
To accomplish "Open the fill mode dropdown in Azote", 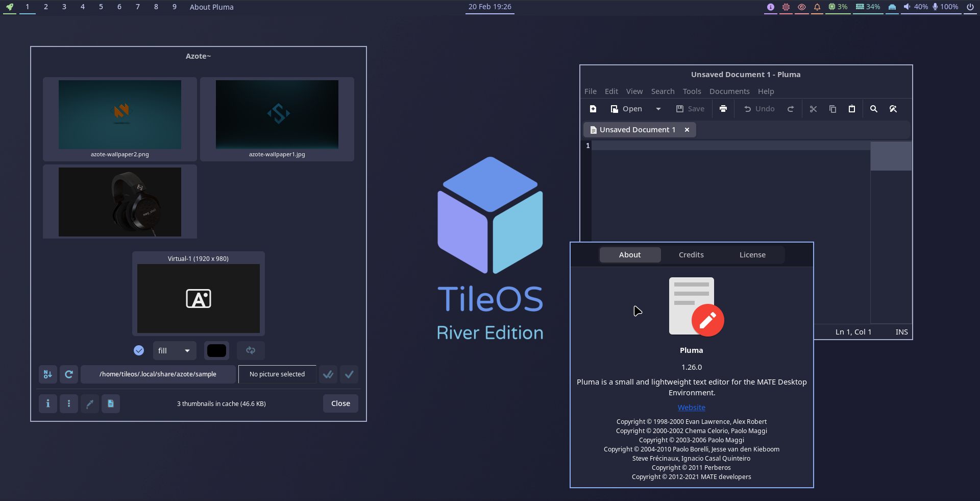I will pos(175,350).
